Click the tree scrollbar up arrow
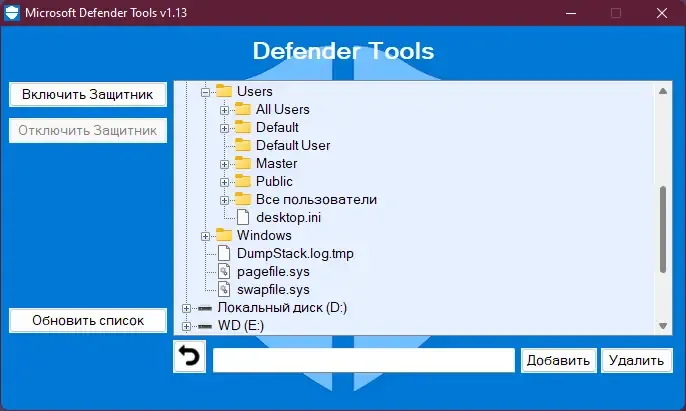The height and width of the screenshot is (411, 686). click(x=663, y=91)
